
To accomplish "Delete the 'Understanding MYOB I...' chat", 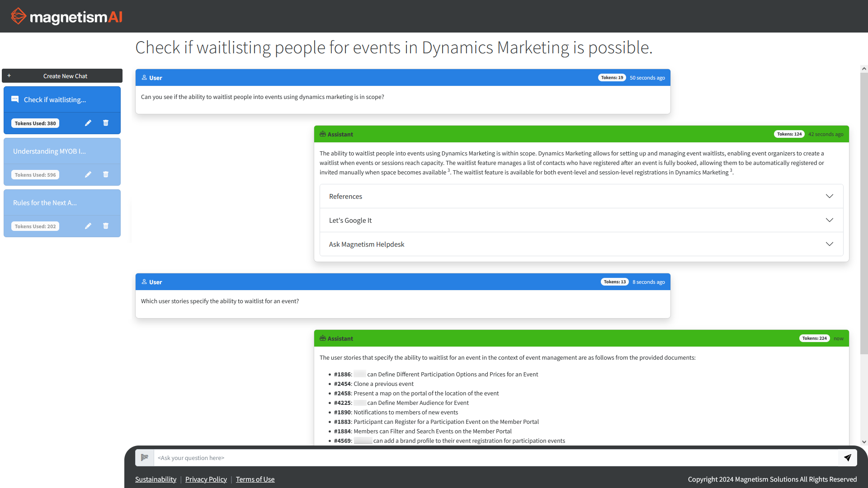I will click(106, 174).
